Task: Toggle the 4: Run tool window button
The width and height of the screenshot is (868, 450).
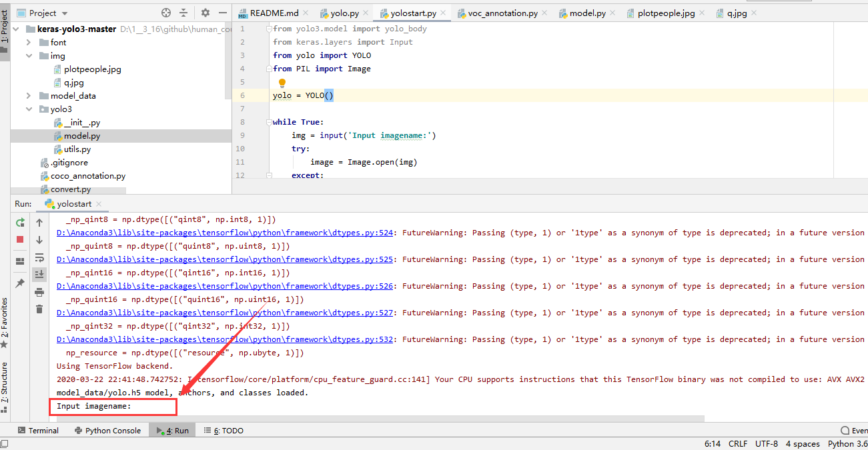Action: point(172,431)
